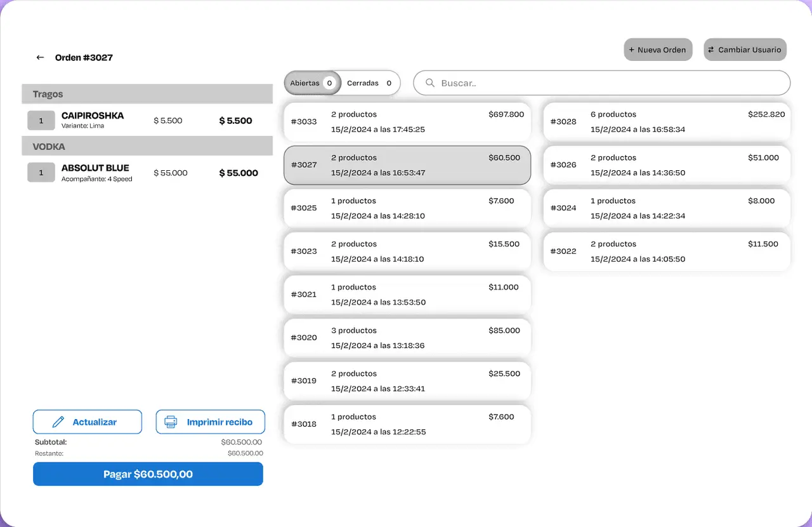Click the ABSOLUT BLUE quantity box
Screen dimensions: 812x527
pyautogui.click(x=41, y=173)
